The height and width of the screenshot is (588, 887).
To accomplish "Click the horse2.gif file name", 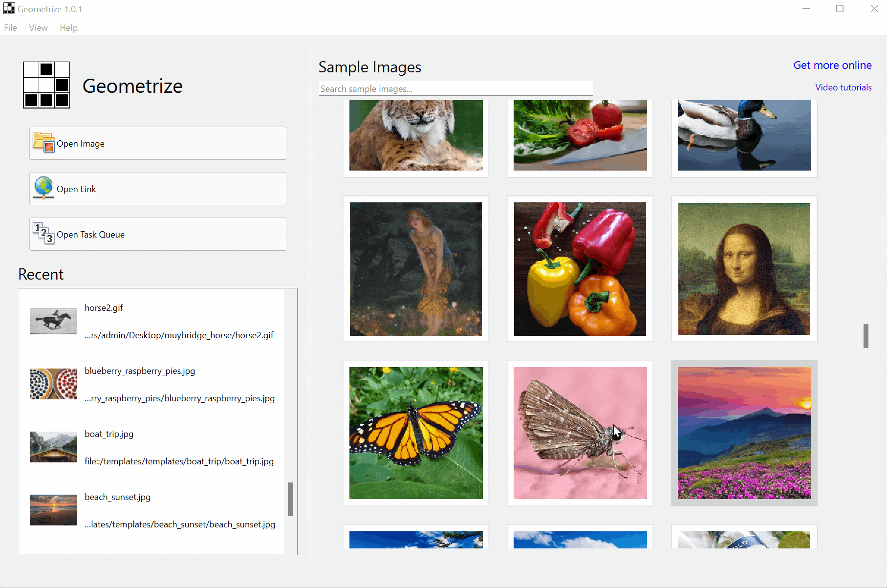I will point(104,308).
